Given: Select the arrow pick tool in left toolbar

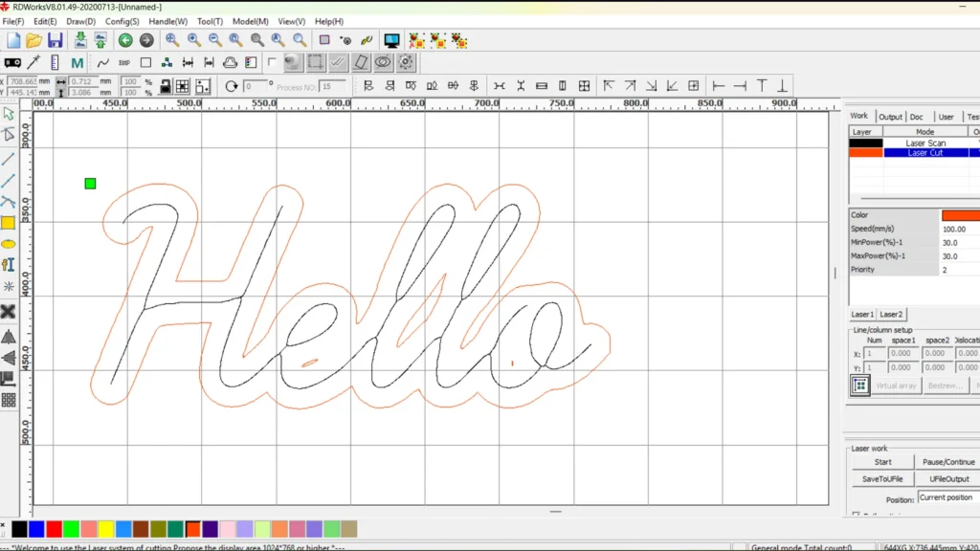Looking at the screenshot, I should pyautogui.click(x=9, y=115).
